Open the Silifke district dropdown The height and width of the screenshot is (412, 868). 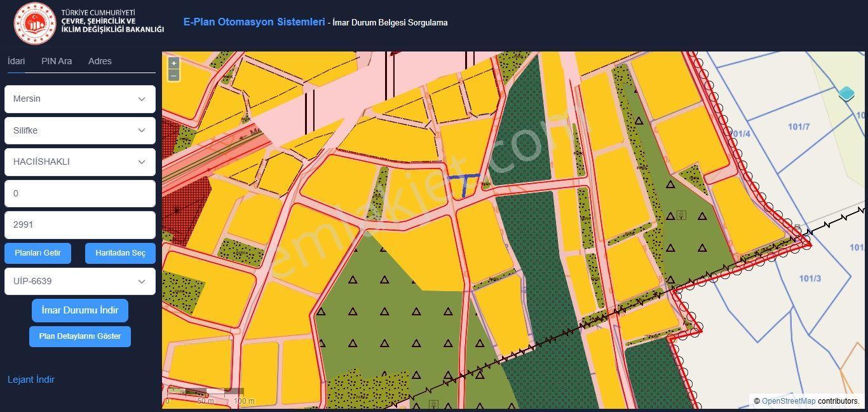point(80,130)
